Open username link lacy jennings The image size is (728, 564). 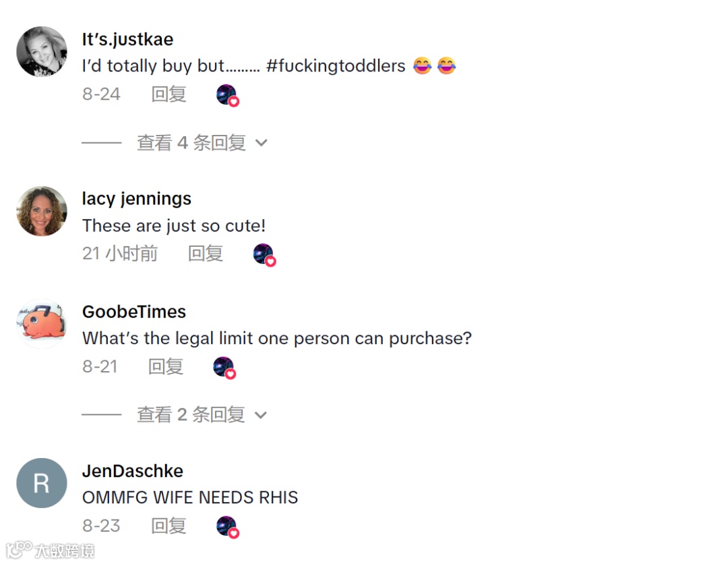[x=136, y=199]
